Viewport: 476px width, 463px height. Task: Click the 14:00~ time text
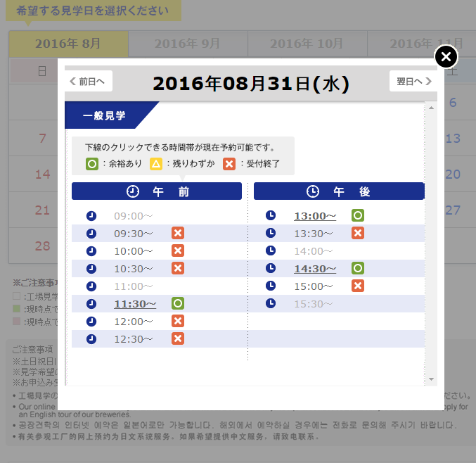pos(314,251)
